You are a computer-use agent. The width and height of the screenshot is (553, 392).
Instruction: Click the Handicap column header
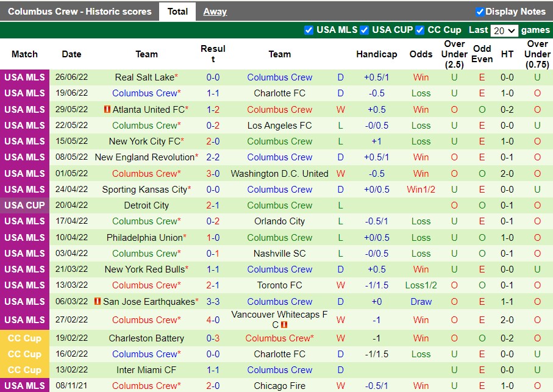(x=377, y=54)
